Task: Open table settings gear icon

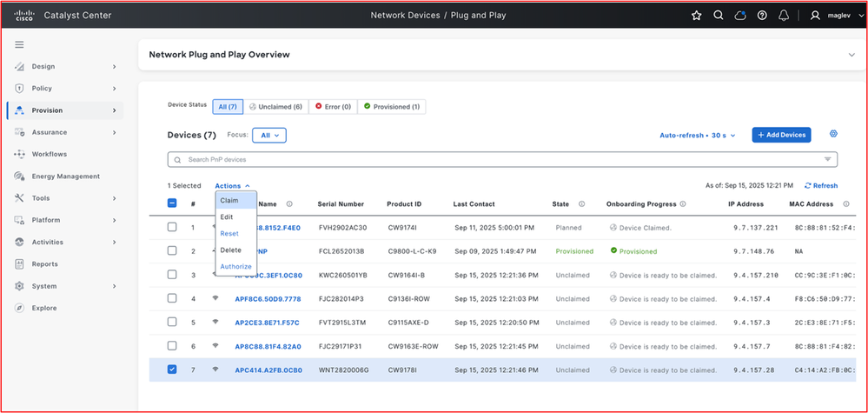Action: click(833, 134)
